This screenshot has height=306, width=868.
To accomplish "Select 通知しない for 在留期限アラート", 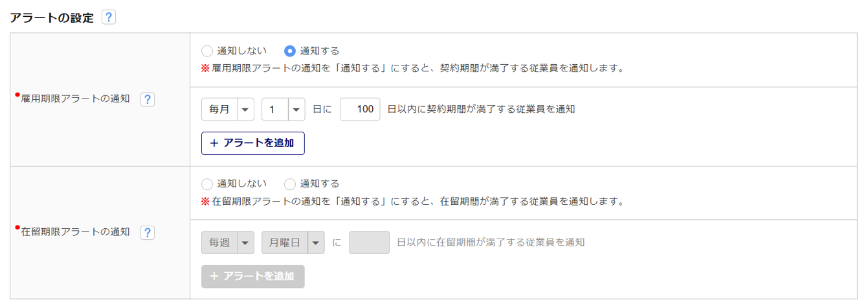I will coord(207,184).
